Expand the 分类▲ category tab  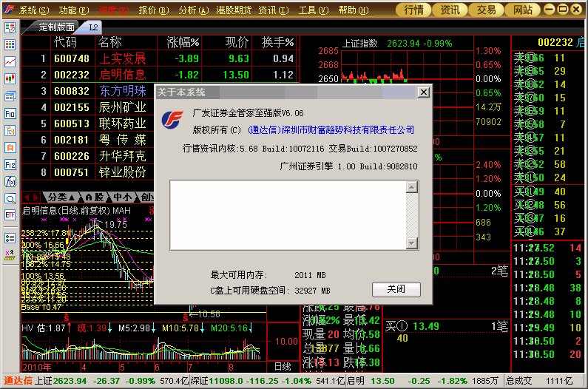coord(61,197)
